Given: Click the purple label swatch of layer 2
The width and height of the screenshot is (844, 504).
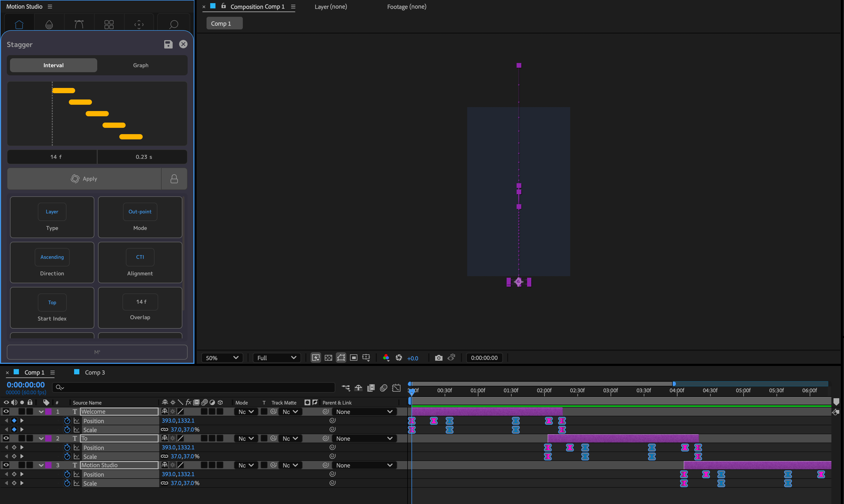Looking at the screenshot, I should tap(49, 438).
